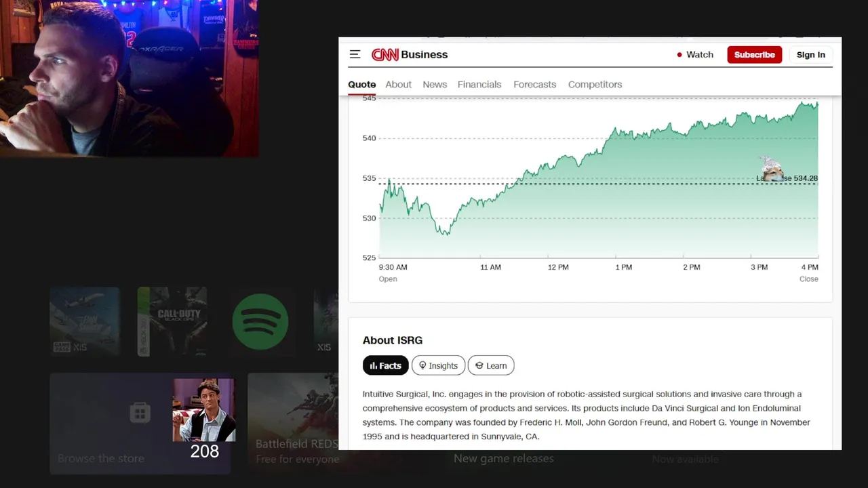Click the 11 AM axis label

(x=490, y=267)
